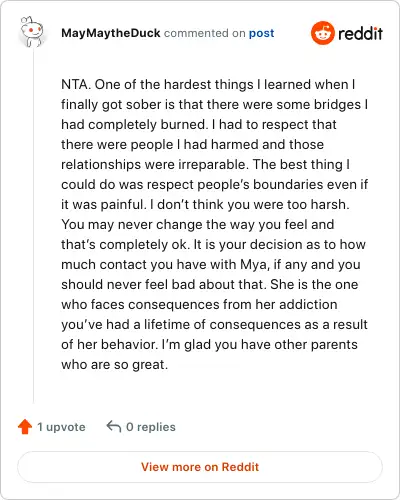Click the line starting "should never feel bad"
The height and width of the screenshot is (500, 400).
pos(210,285)
